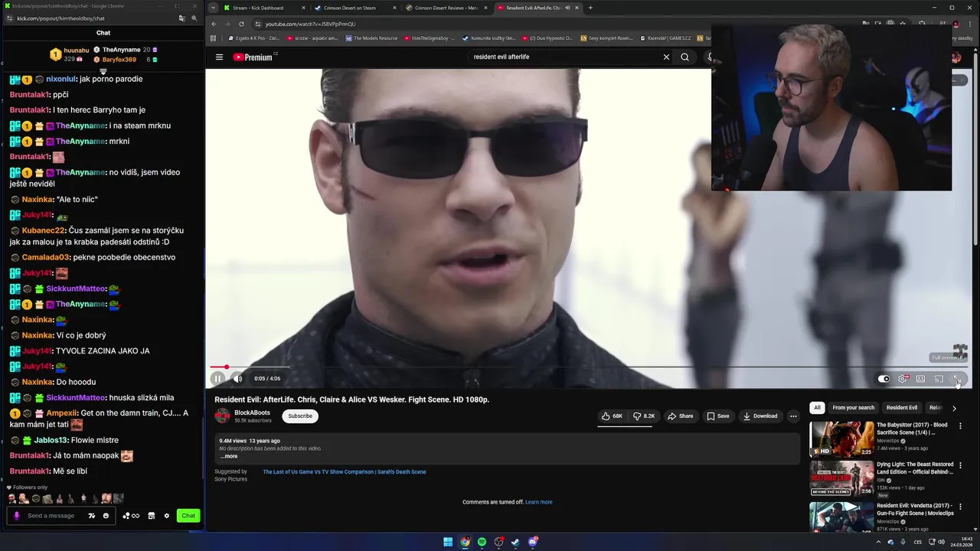Open more actions ellipsis beside Download
This screenshot has height=551, width=980.
click(x=793, y=416)
